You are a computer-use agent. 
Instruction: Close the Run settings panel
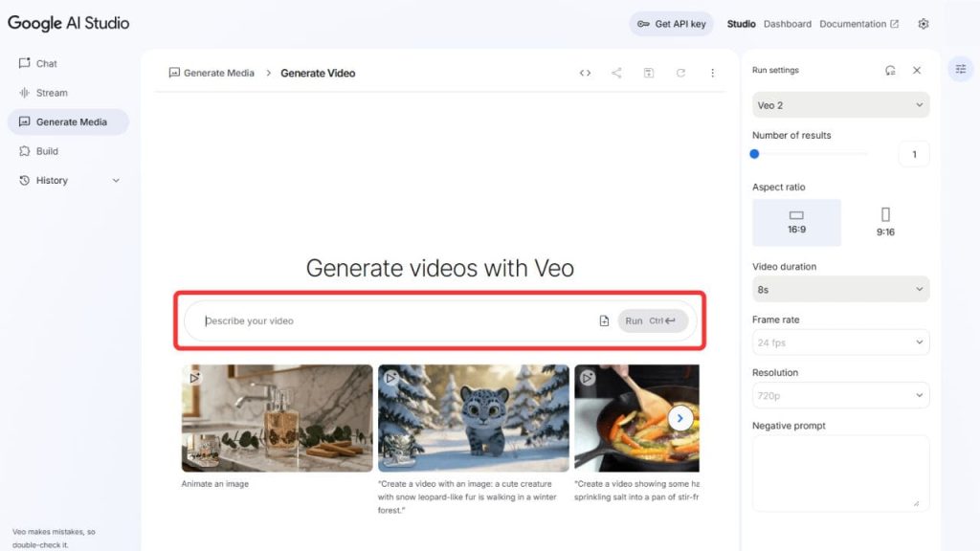click(x=916, y=70)
